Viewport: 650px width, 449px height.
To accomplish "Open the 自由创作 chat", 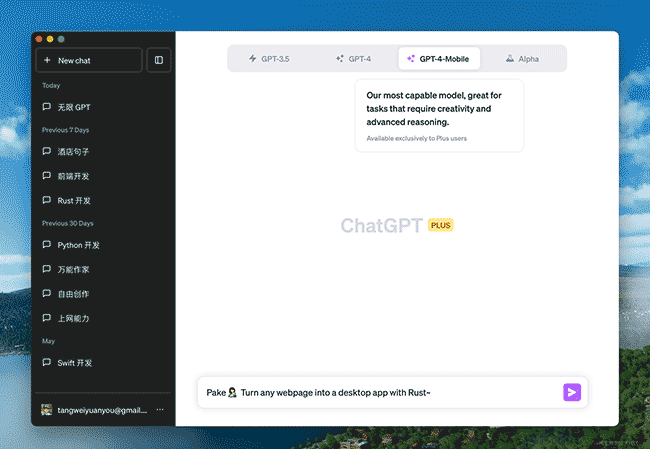I will tap(103, 294).
